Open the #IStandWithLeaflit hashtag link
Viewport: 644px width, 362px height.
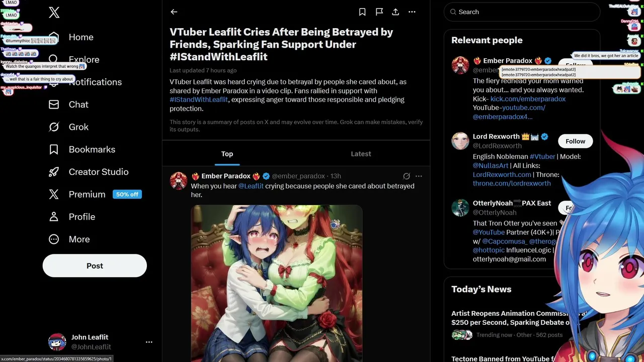pyautogui.click(x=199, y=100)
